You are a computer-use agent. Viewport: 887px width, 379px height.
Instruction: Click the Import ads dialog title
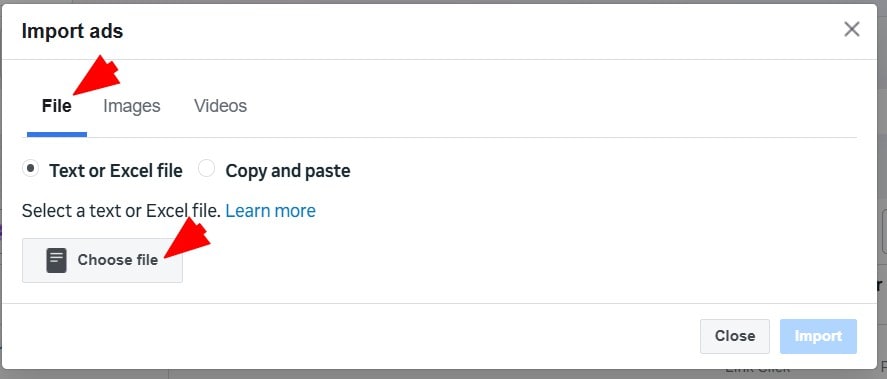pyautogui.click(x=72, y=31)
